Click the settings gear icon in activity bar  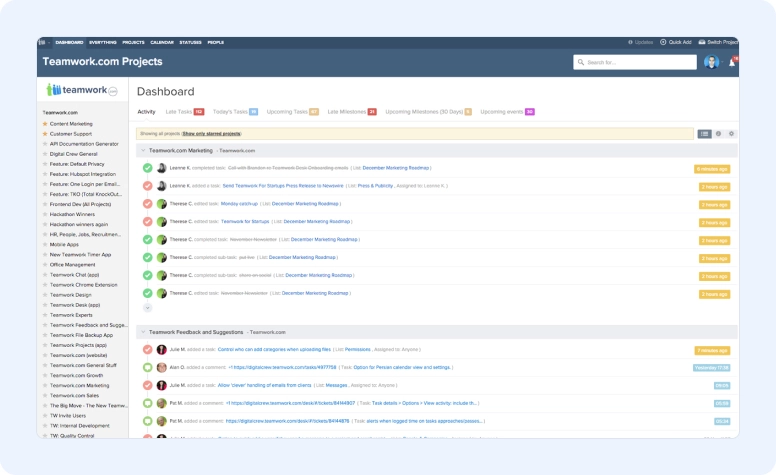[731, 134]
